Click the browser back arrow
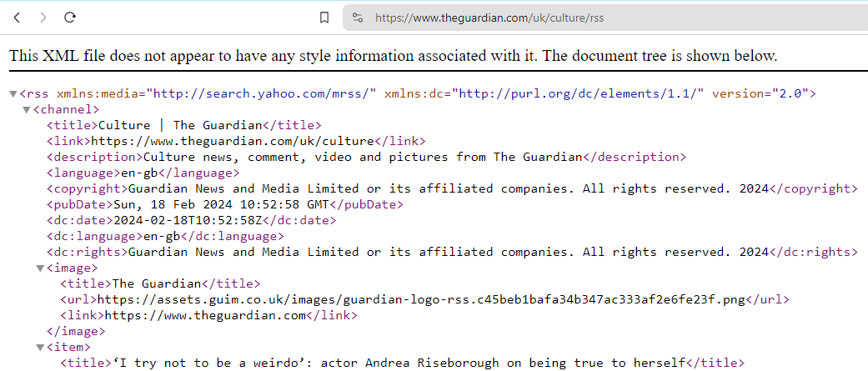868x371 pixels. pyautogui.click(x=17, y=18)
